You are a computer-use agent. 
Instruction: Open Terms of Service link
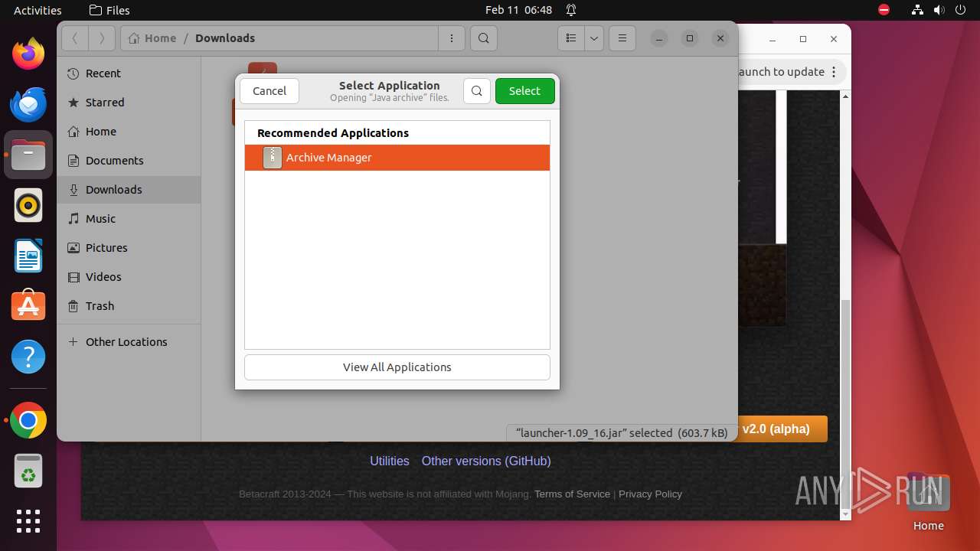pos(572,494)
